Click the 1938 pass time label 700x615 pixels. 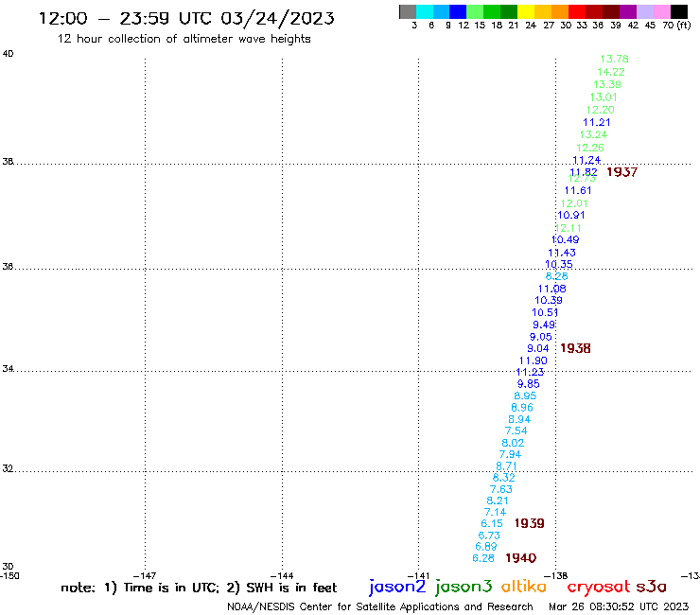click(x=575, y=348)
